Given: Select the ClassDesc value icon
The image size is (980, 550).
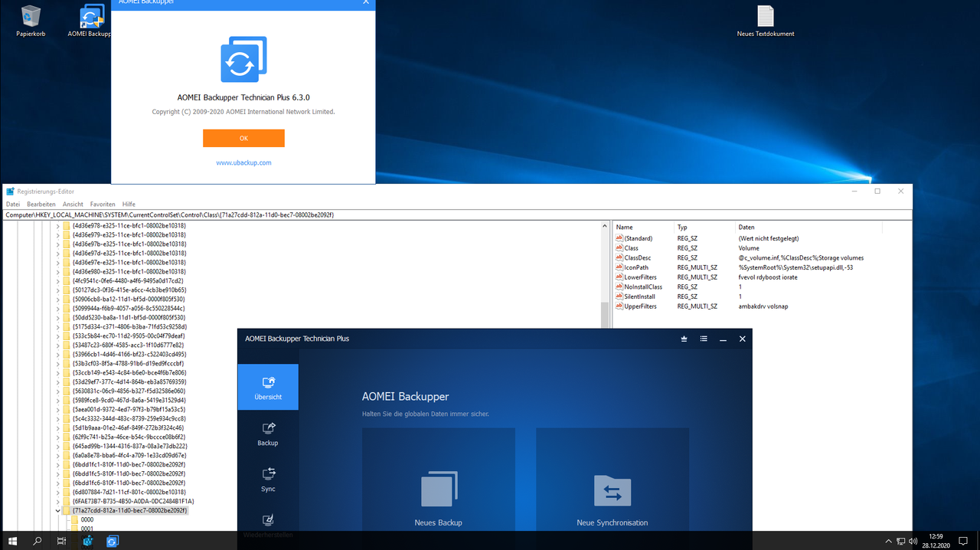Looking at the screenshot, I should [619, 257].
